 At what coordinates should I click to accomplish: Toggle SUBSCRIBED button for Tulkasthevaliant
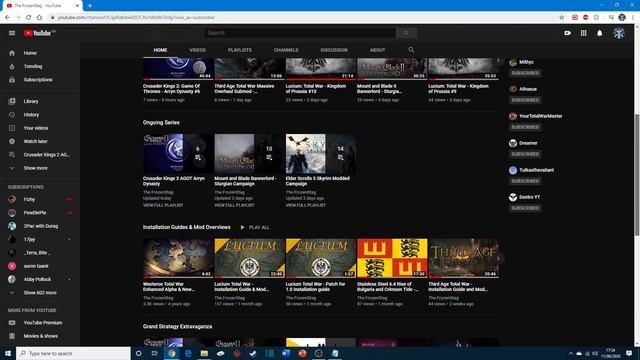coord(525,181)
